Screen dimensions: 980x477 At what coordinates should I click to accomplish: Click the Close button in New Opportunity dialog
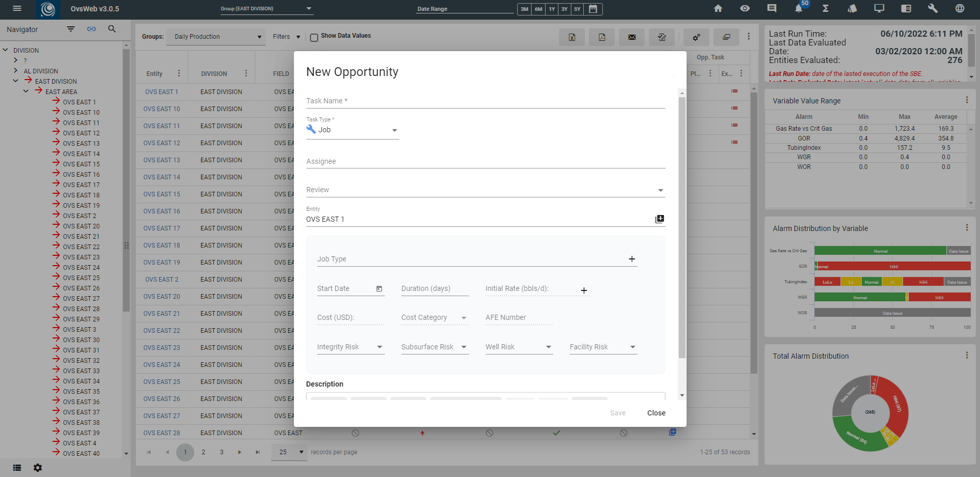pyautogui.click(x=656, y=413)
